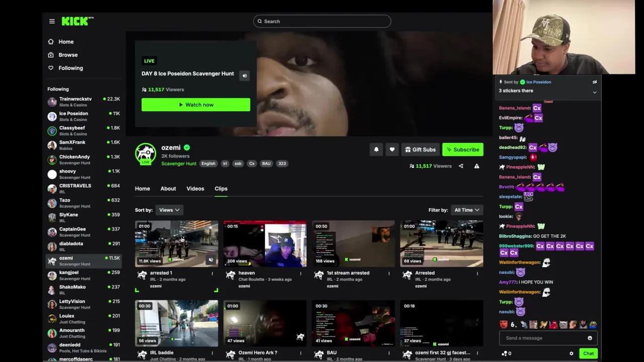Click Following heart icon in sidebar
Image resolution: width=644 pixels, height=362 pixels.
tap(51, 68)
